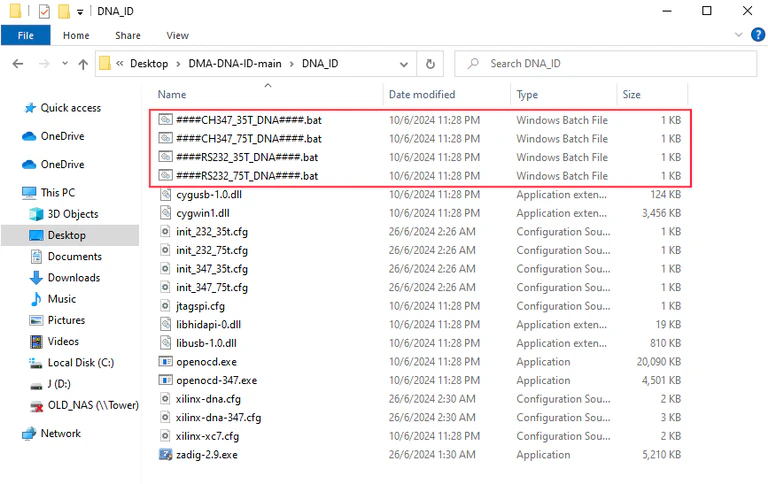The width and height of the screenshot is (768, 484).
Task: Open OLD_NAS (\\Tower) network drive
Action: point(93,405)
